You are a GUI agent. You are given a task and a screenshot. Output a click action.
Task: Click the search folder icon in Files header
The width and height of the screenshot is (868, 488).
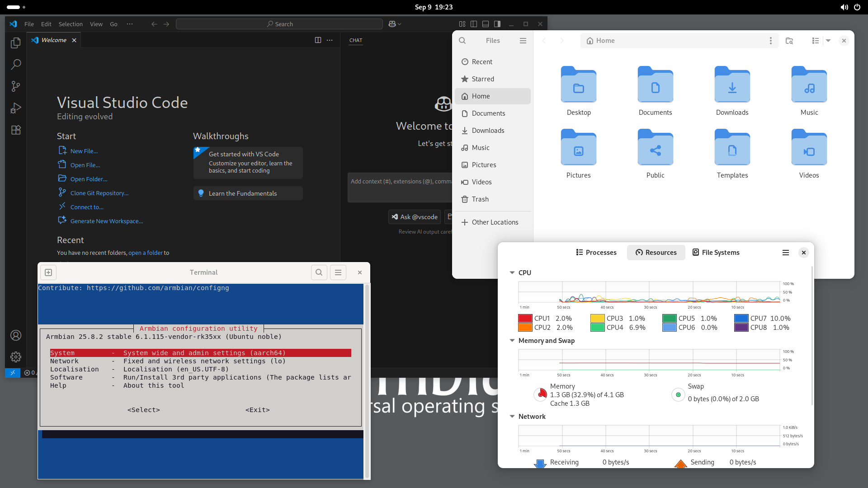(789, 41)
